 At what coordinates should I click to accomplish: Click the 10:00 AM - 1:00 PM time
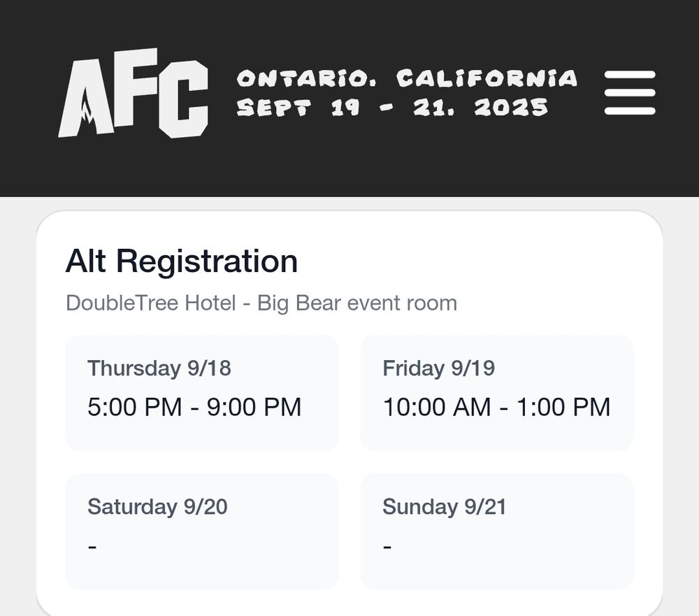point(496,407)
